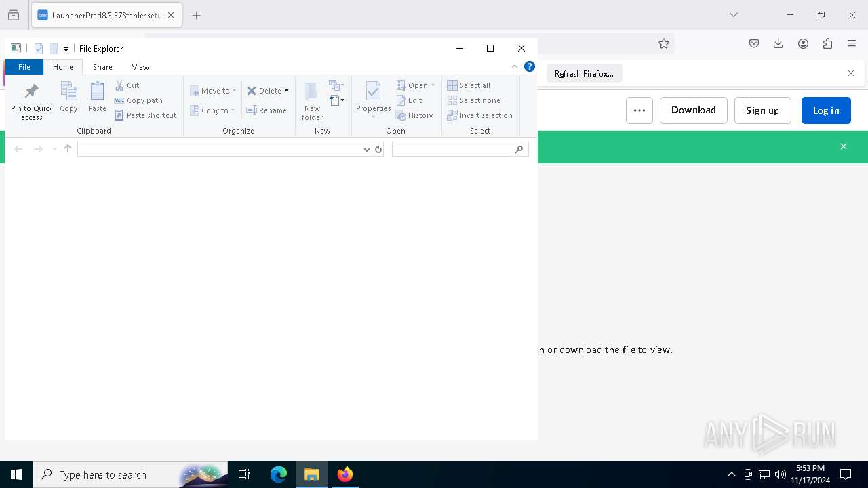
Task: Click the Explorer search box
Action: coord(460,149)
